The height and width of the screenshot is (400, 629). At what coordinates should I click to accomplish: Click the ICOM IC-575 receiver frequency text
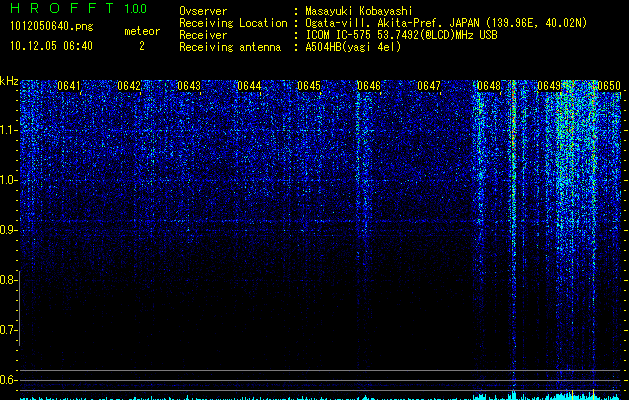[x=401, y=35]
